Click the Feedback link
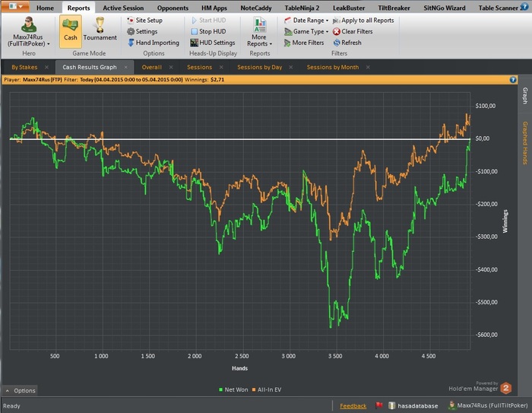 [353, 405]
